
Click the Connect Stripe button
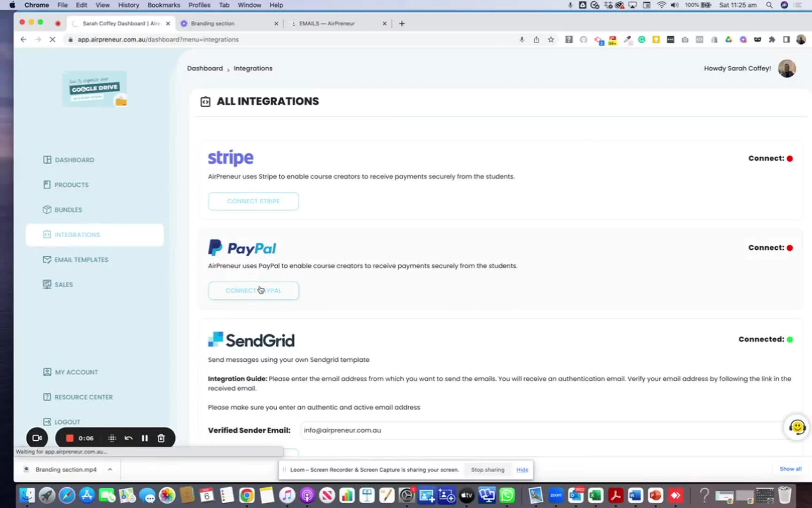pyautogui.click(x=253, y=201)
